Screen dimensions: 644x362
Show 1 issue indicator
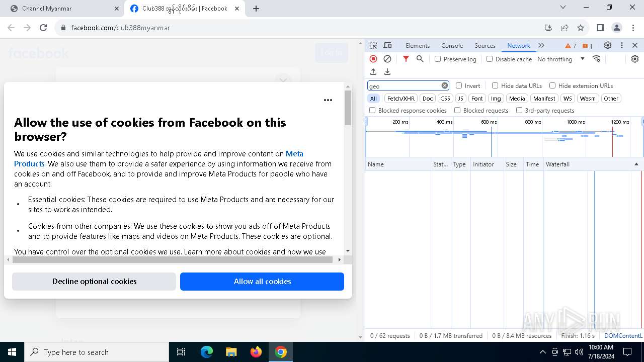point(588,46)
